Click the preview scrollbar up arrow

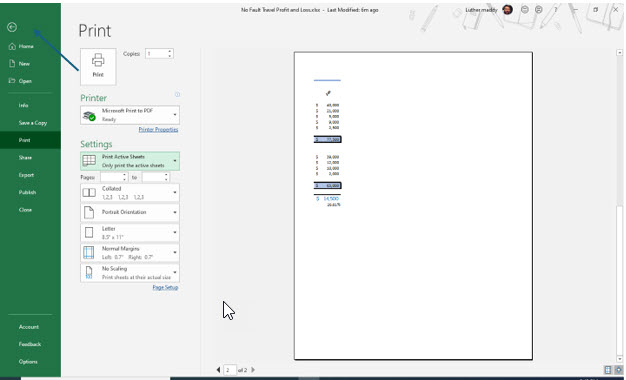click(x=620, y=52)
